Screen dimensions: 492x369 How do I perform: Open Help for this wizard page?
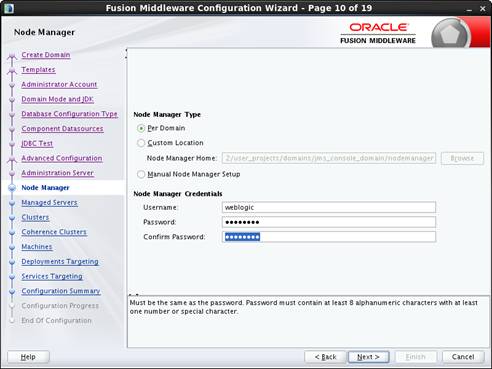coord(28,357)
